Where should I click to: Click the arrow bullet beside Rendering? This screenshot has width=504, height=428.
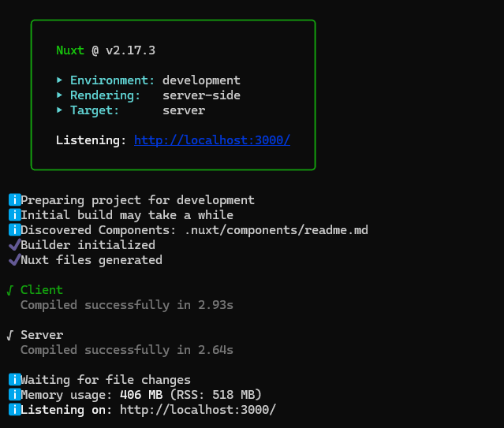tap(60, 95)
